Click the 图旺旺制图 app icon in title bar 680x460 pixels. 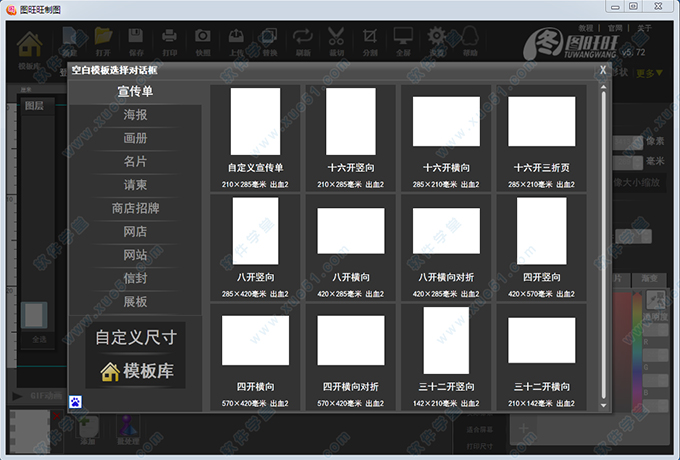11,10
